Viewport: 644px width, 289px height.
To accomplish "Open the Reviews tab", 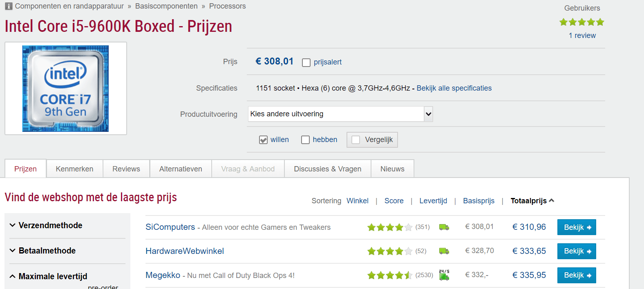I will (x=126, y=169).
